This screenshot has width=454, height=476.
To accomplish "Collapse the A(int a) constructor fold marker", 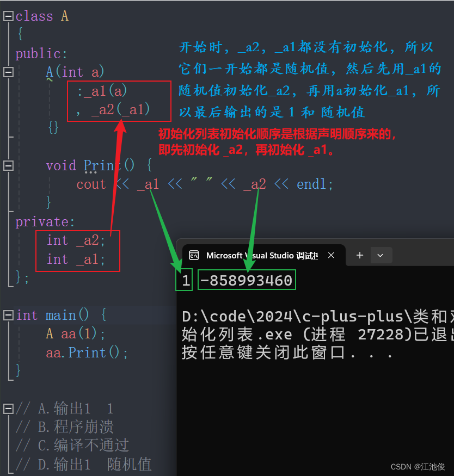I will coord(8,71).
